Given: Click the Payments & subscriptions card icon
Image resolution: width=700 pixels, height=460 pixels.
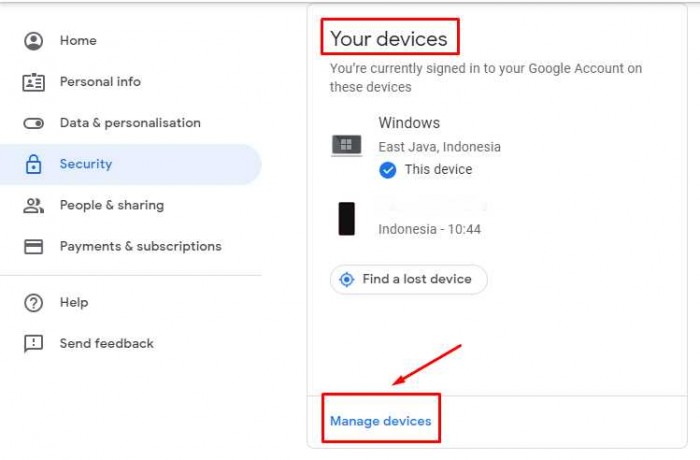Looking at the screenshot, I should coord(33,247).
